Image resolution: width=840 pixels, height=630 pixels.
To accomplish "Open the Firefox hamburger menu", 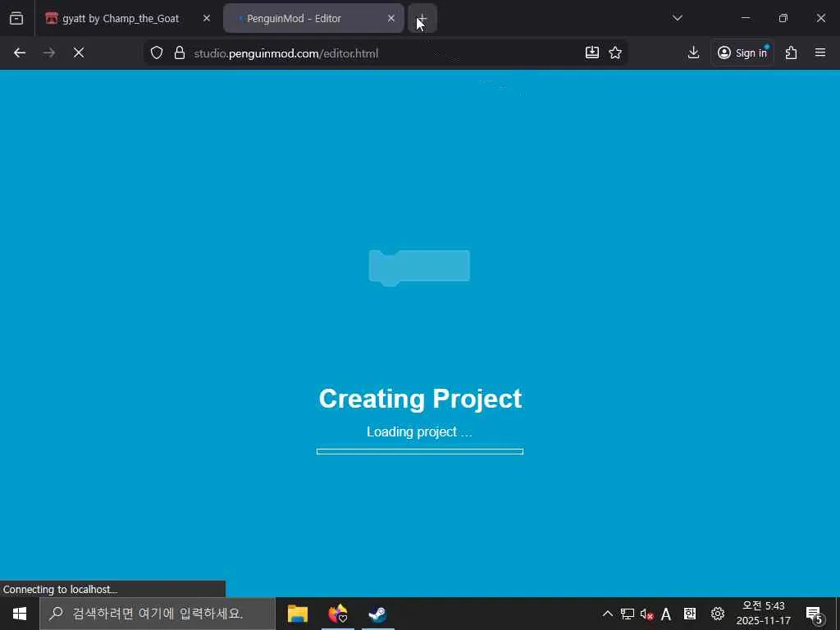I will point(820,52).
